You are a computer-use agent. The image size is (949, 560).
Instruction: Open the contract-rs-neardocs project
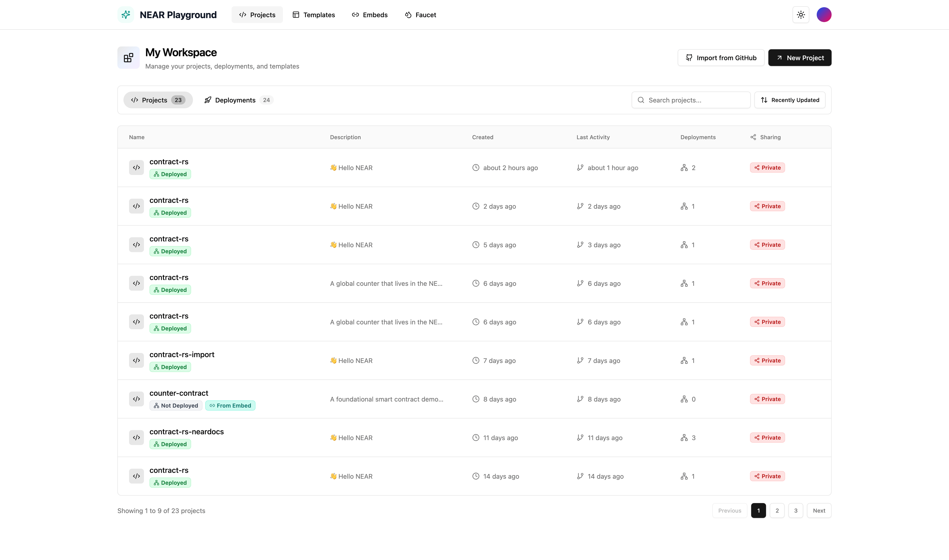pos(186,431)
